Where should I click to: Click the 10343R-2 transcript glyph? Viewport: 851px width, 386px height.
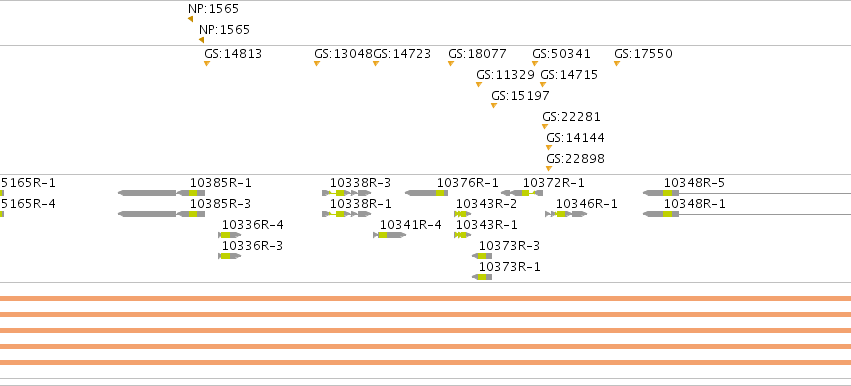462,214
